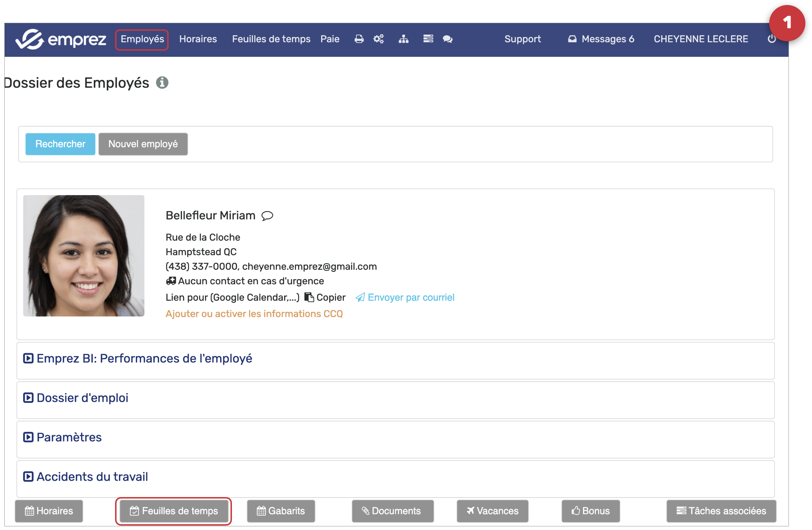Click Ajouter ou activer les informations CCQ

pyautogui.click(x=254, y=314)
